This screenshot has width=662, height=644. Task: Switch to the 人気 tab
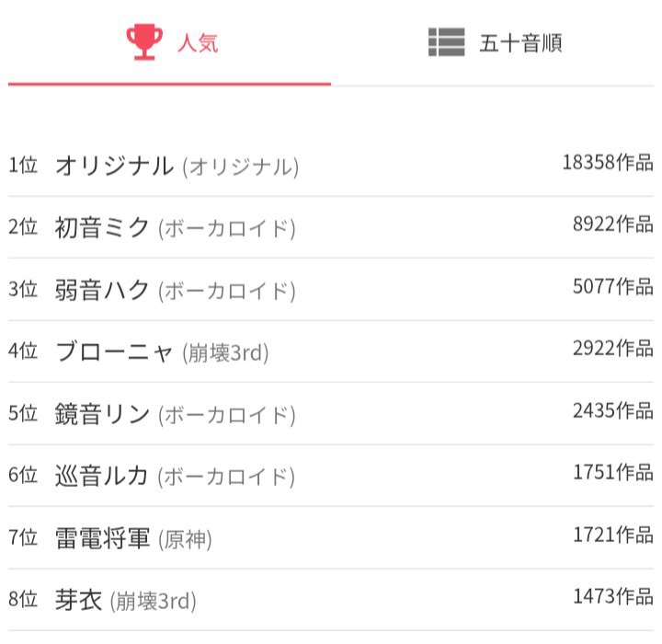tap(197, 43)
